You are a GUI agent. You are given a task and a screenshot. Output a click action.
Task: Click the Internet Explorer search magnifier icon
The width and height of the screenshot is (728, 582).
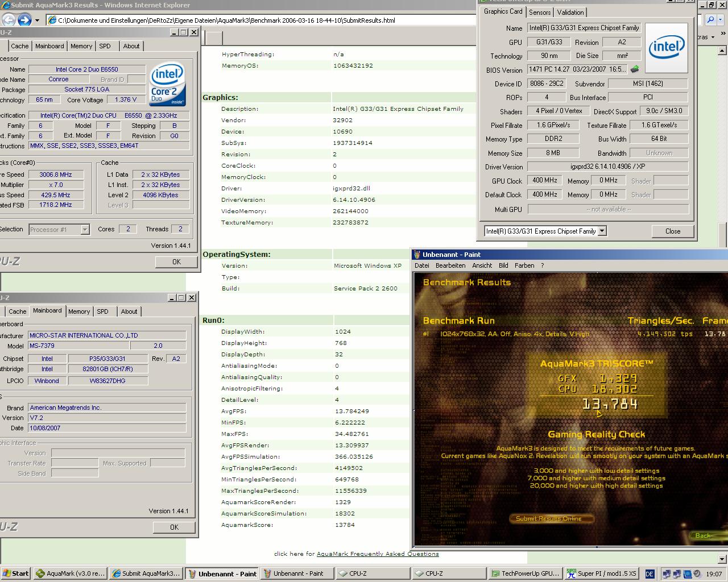(x=711, y=20)
